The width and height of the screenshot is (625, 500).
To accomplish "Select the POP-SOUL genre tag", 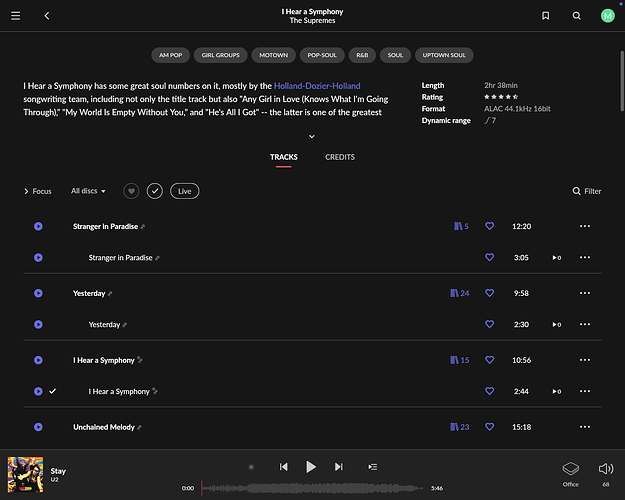I will coord(322,55).
